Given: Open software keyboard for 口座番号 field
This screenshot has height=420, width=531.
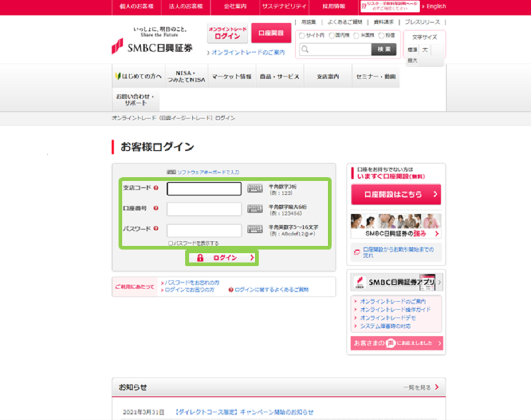Looking at the screenshot, I should pos(255,209).
